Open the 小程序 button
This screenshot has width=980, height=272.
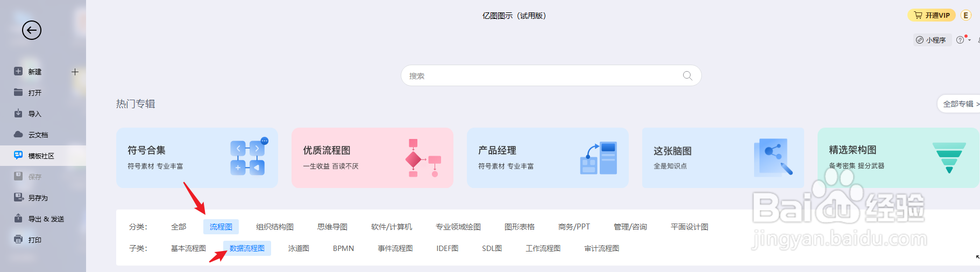coord(932,40)
